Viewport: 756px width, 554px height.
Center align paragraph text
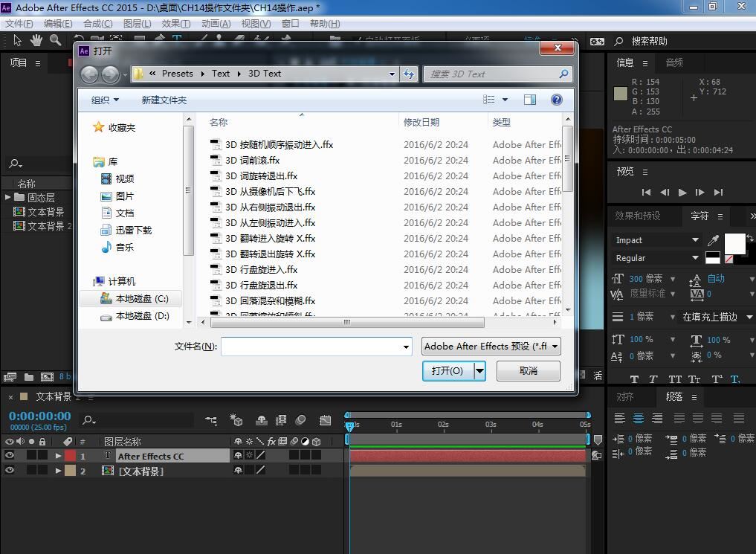coord(639,419)
